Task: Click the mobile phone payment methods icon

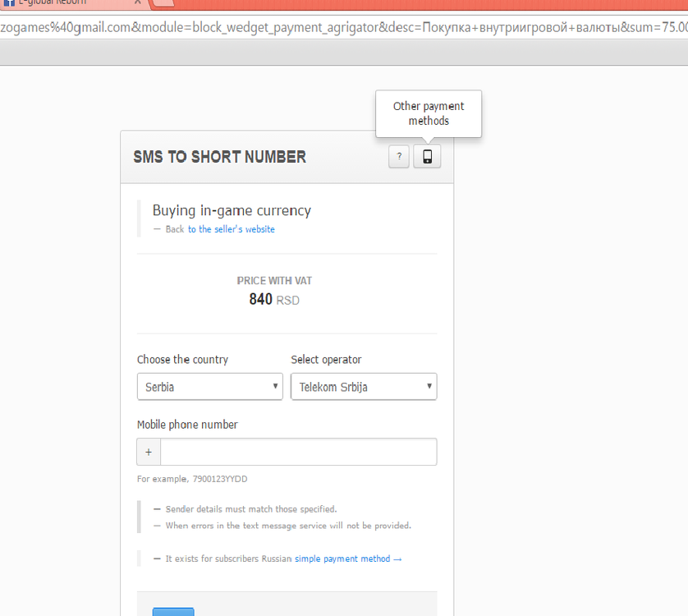Action: pos(427,156)
